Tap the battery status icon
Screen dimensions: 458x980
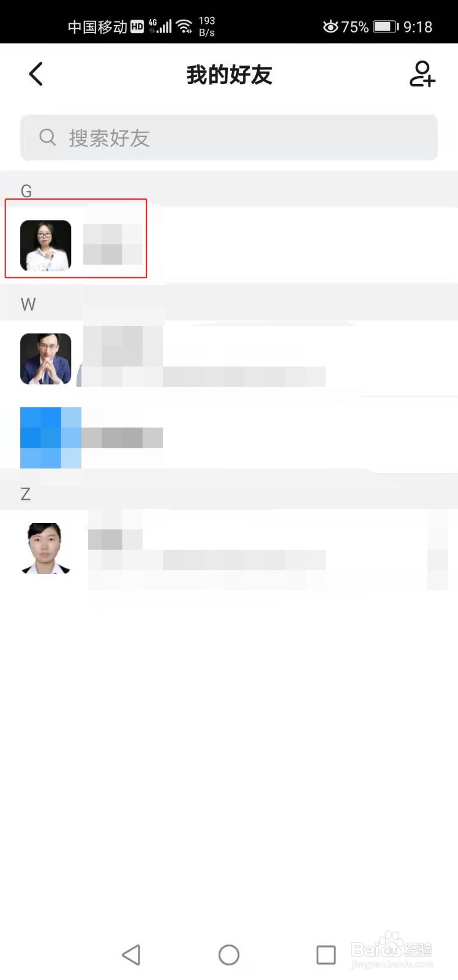(386, 26)
